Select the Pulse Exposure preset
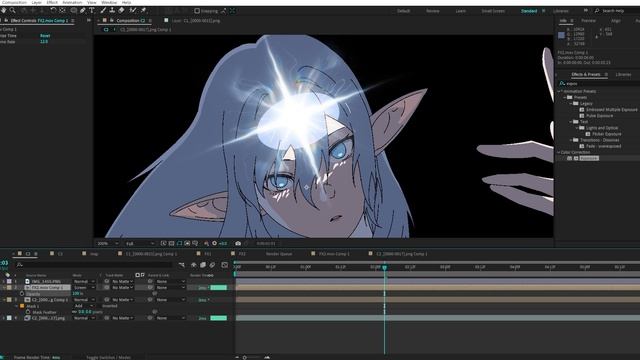Viewport: 640px width, 360px height. click(x=599, y=116)
